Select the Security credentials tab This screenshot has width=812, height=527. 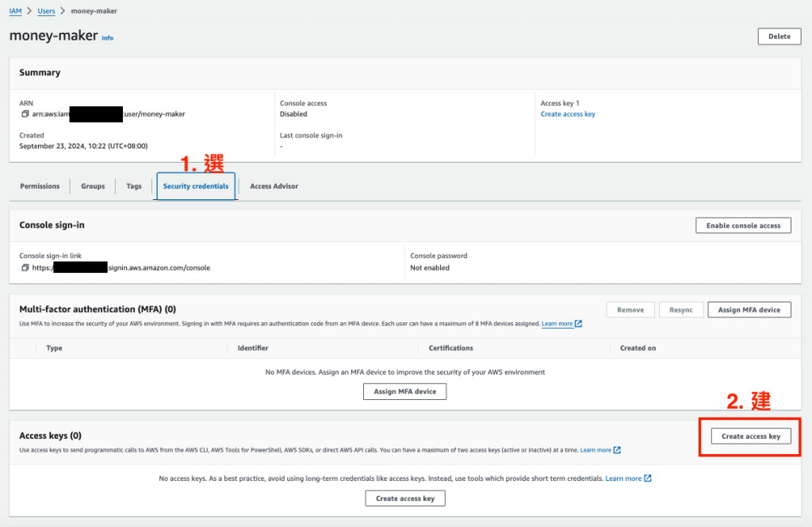coord(196,187)
